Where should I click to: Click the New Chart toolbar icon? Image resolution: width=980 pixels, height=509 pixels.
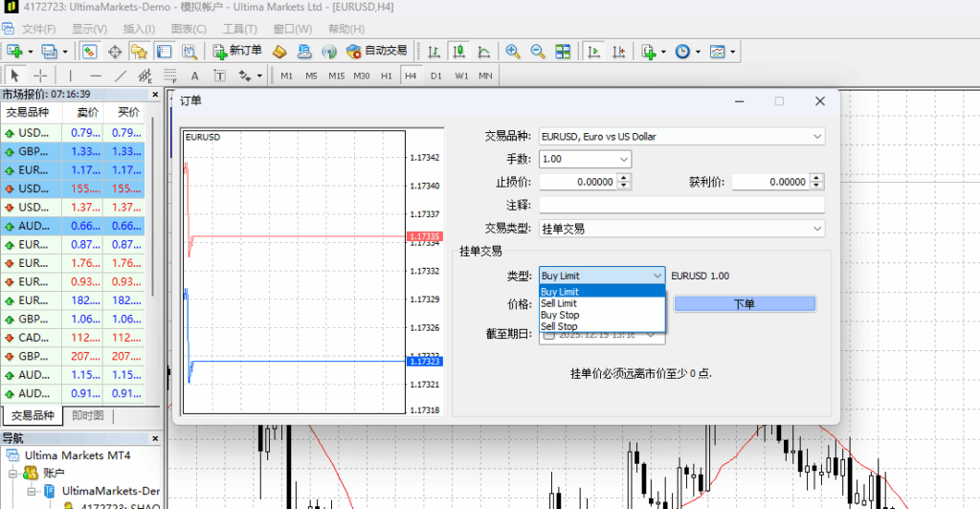pos(15,52)
